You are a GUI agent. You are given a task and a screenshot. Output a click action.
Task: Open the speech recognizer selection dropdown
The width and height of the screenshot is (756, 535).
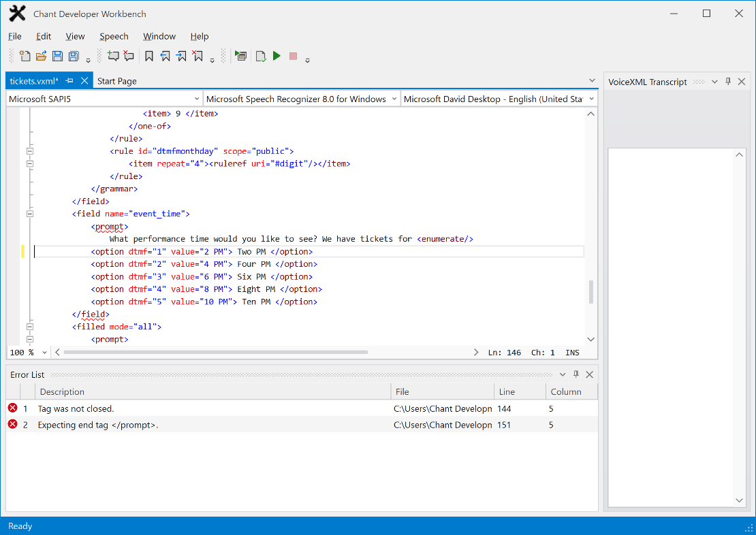(x=394, y=98)
